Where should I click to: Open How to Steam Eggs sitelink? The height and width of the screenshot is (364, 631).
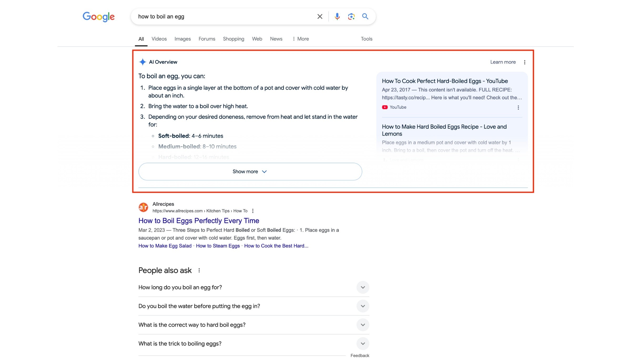point(218,246)
